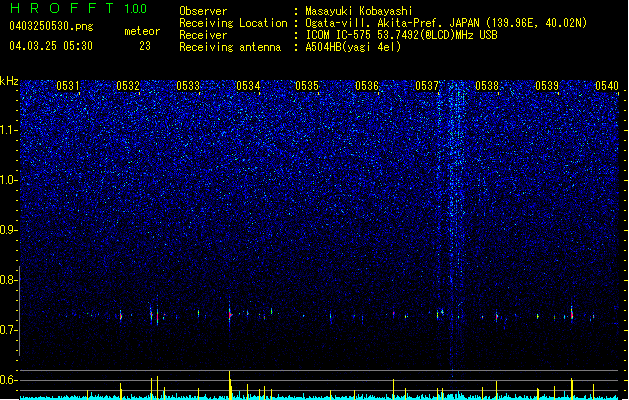Click the 0538 time marker

click(487, 86)
